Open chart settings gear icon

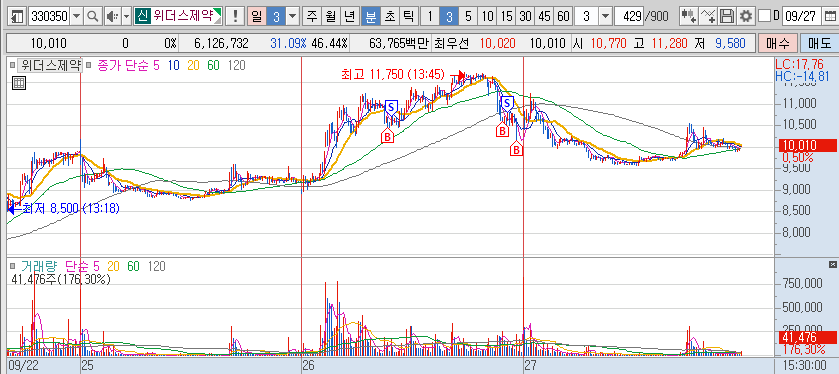(x=745, y=17)
